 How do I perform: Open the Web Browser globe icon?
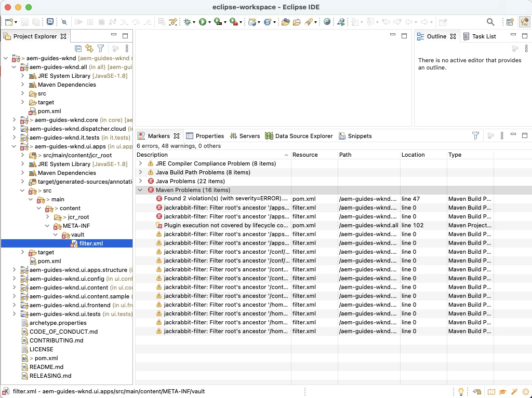point(327,22)
